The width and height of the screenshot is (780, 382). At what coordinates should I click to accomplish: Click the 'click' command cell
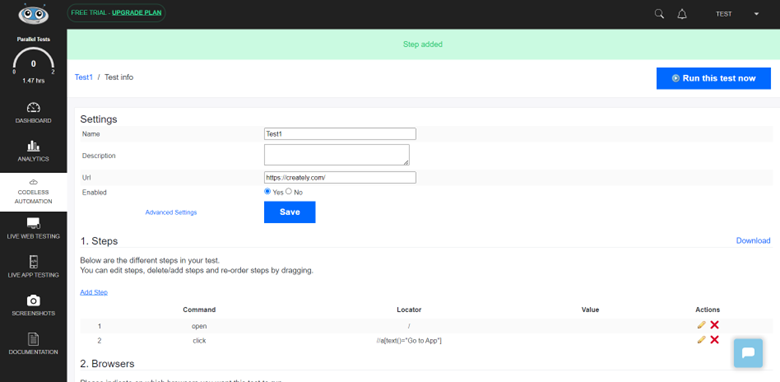(199, 341)
